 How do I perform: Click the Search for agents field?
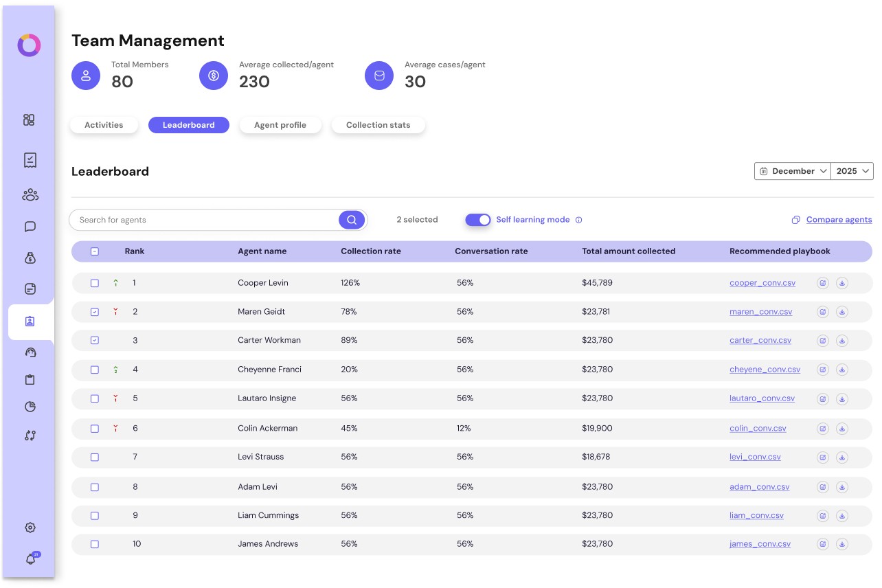(x=206, y=220)
